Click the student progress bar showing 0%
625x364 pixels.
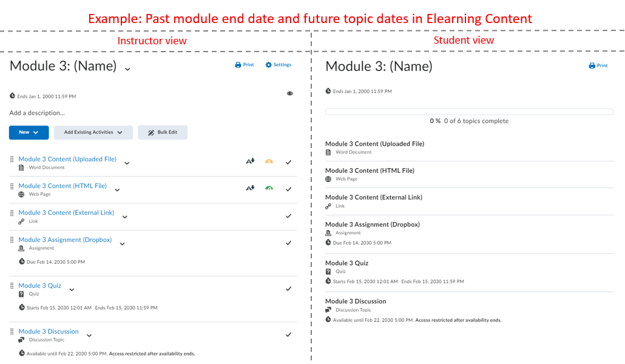coord(469,112)
